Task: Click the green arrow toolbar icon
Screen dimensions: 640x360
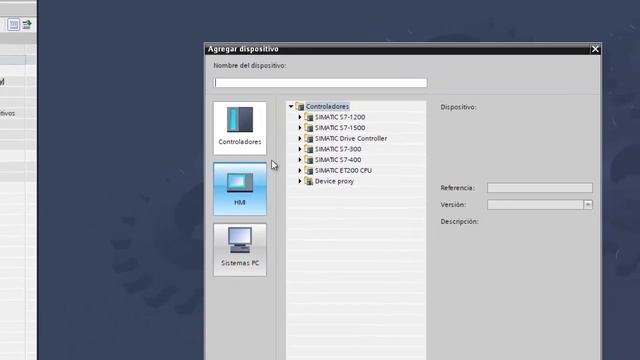Action: [27, 24]
